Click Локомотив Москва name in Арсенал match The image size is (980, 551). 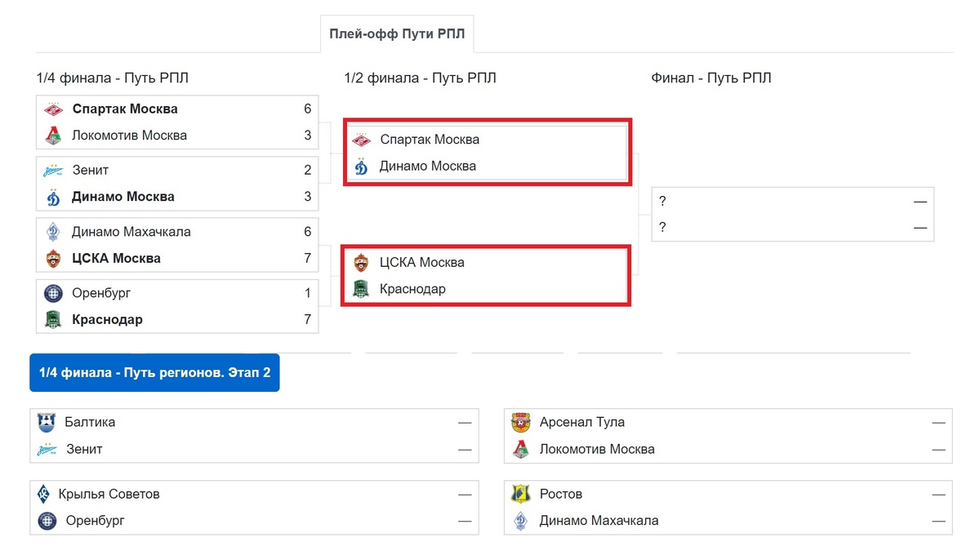(597, 449)
